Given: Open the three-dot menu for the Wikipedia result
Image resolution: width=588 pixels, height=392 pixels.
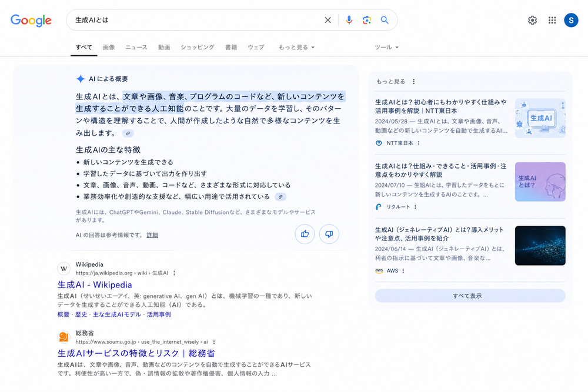Looking at the screenshot, I should pos(174,273).
